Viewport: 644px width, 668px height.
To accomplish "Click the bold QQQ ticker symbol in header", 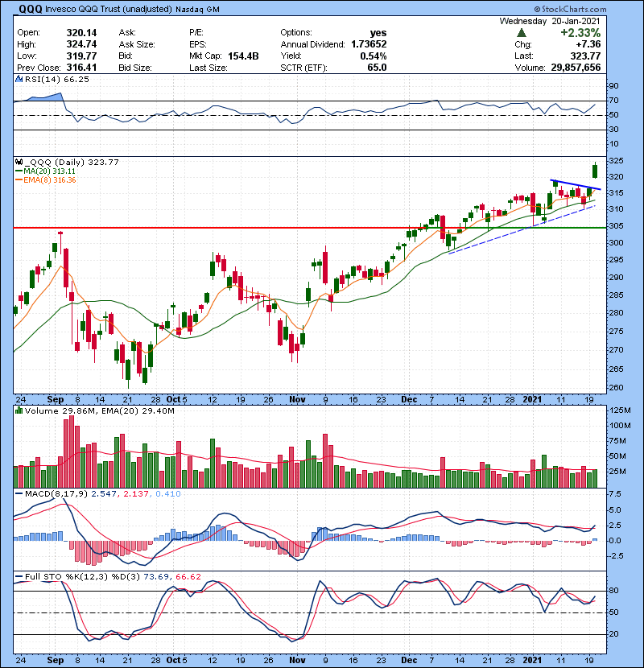I will tap(31, 9).
